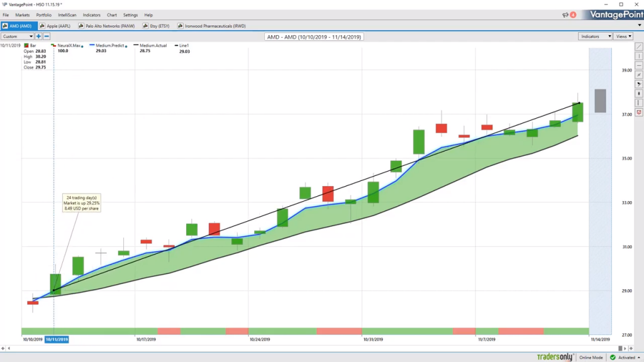Viewport: 644px width, 362px height.
Task: Click the Medium.Actual legend label
Action: (x=153, y=45)
